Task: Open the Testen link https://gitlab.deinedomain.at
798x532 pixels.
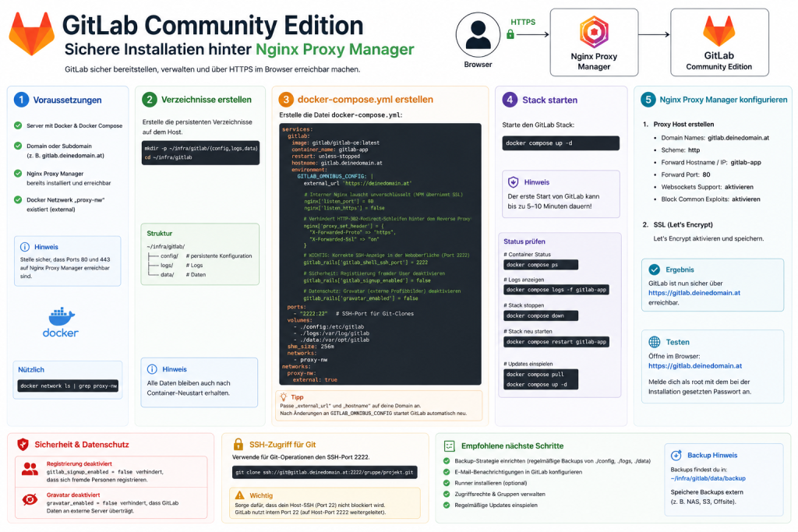Action: [694, 365]
